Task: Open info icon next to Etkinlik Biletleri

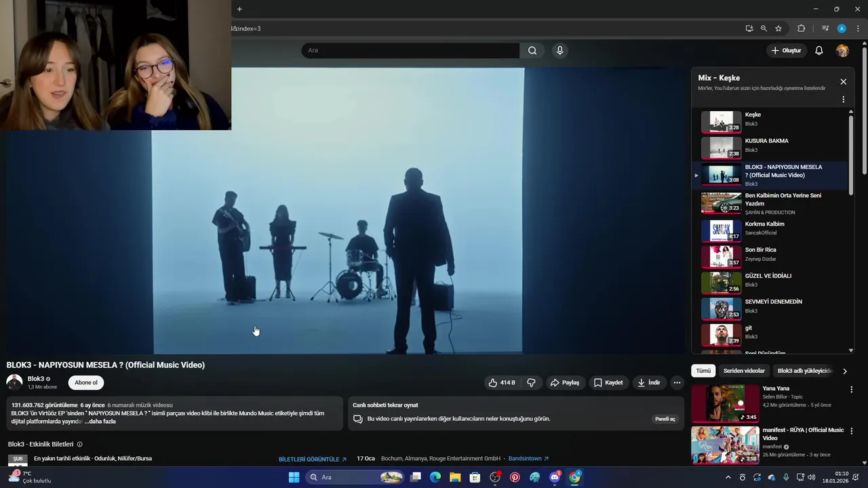Action: pyautogui.click(x=79, y=445)
